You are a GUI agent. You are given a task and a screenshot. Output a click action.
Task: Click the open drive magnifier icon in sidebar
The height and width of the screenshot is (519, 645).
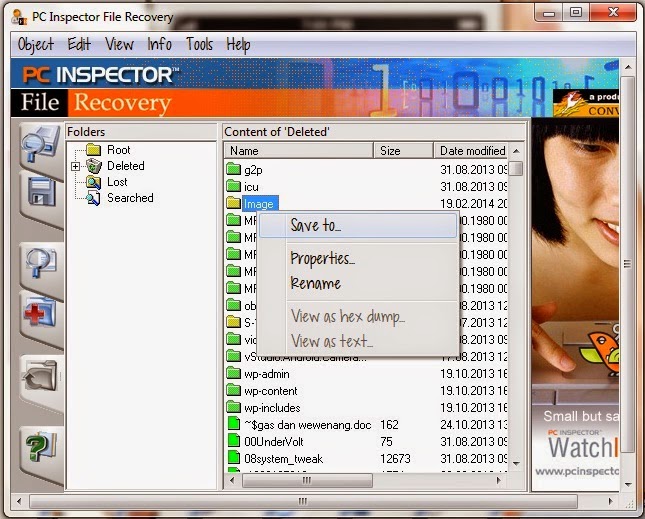click(40, 143)
